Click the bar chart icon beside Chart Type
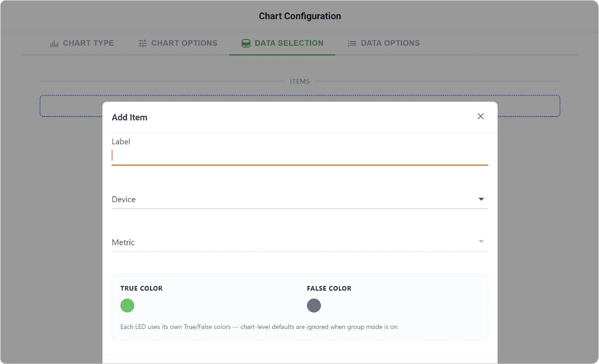The image size is (599, 364). 54,43
